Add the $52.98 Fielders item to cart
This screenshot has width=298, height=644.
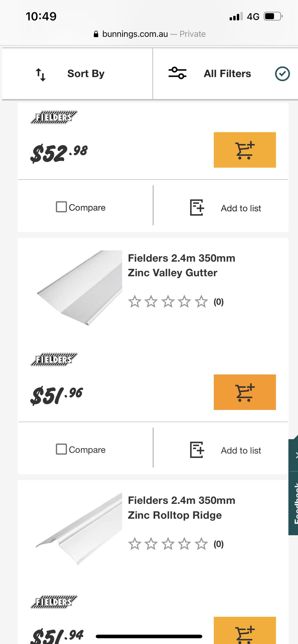point(244,149)
